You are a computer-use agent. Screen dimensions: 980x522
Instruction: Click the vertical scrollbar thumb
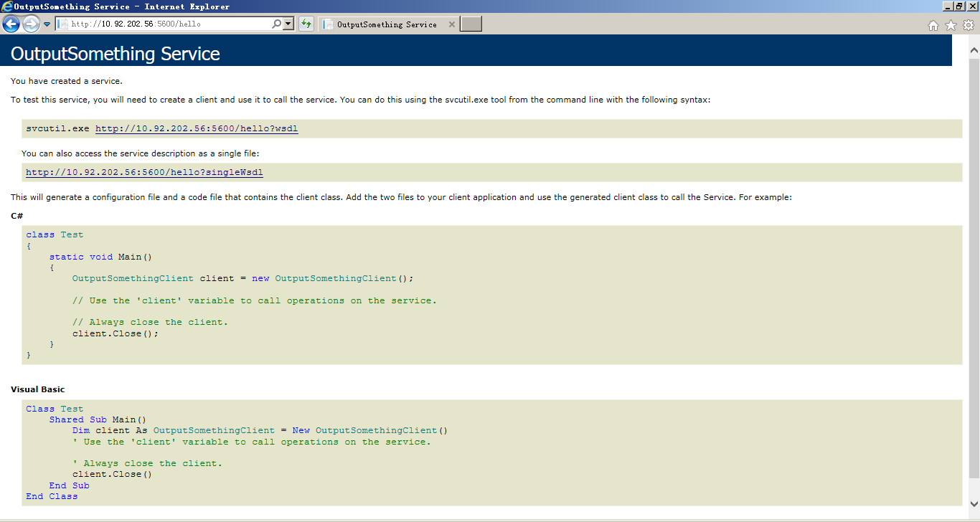974,267
